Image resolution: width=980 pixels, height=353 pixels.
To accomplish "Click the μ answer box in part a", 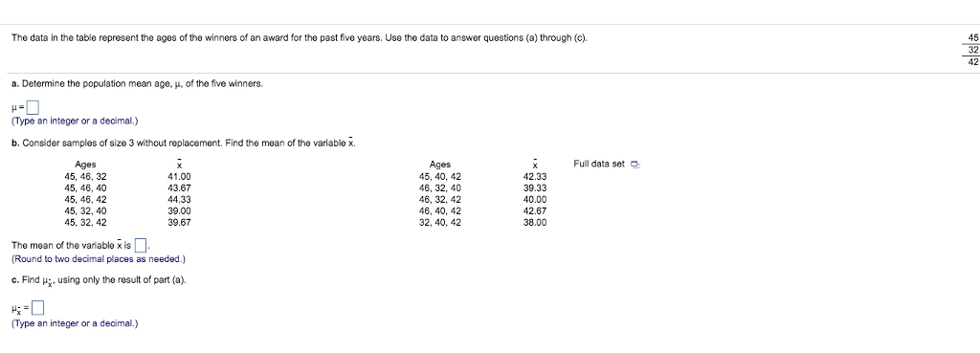I will coord(33,107).
